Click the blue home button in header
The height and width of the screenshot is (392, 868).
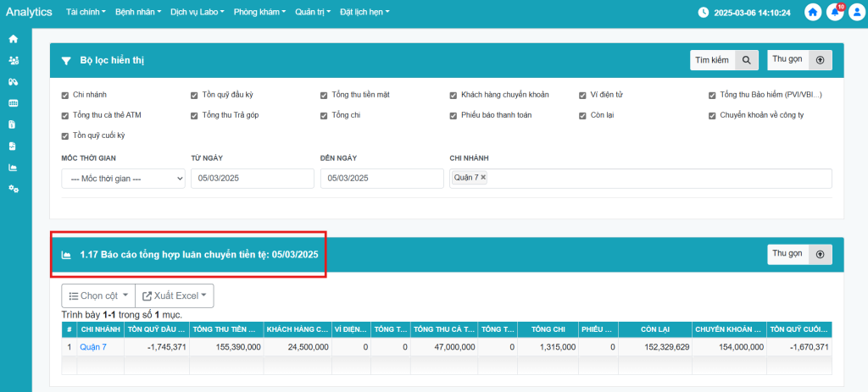click(x=813, y=13)
